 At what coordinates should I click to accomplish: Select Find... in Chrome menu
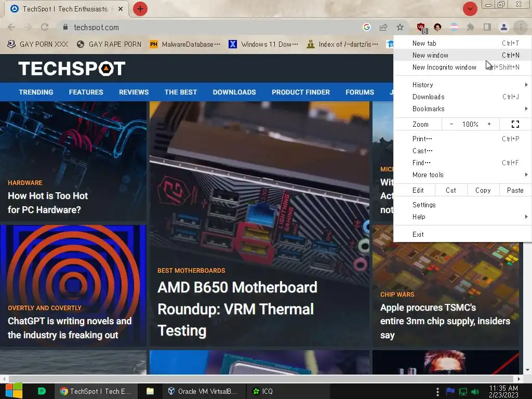(x=462, y=163)
